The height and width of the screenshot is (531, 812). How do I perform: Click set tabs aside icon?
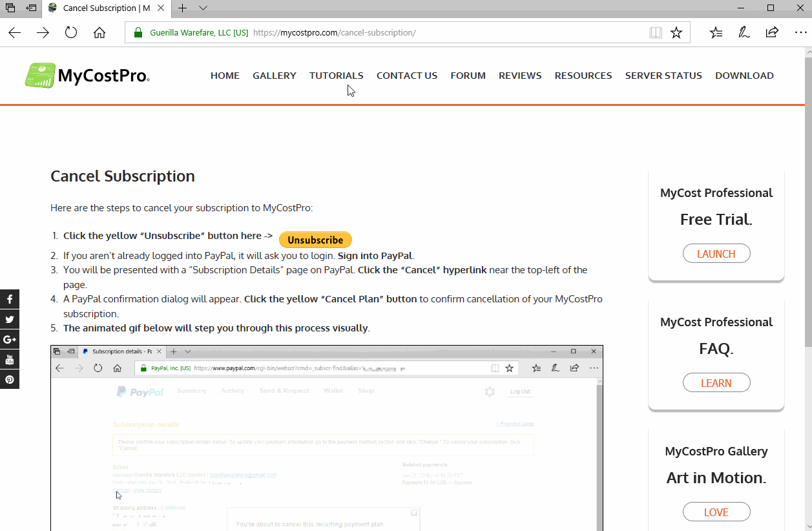coord(31,8)
